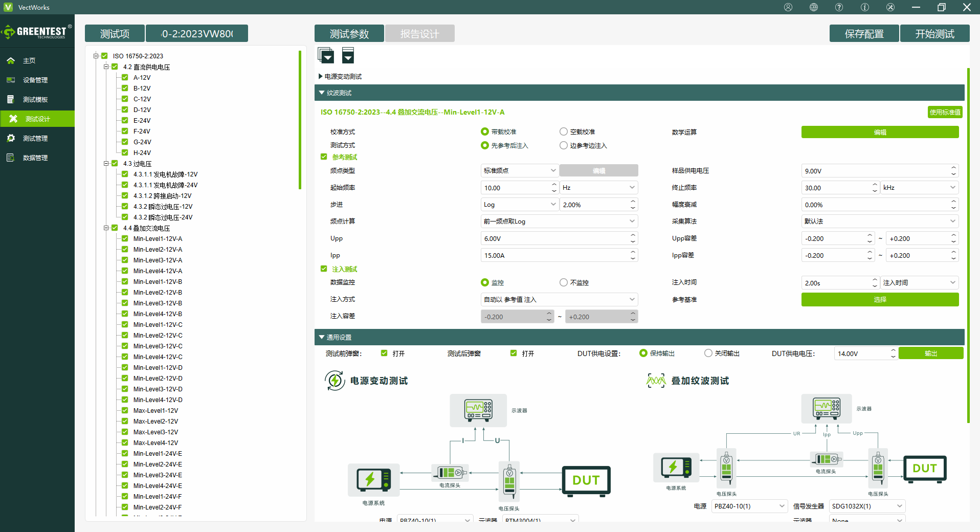Open the user account icon in title bar
This screenshot has height=532, width=980.
[788, 7]
